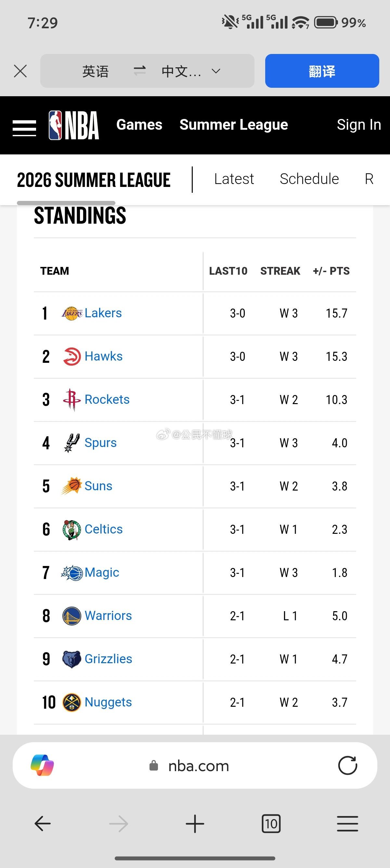Viewport: 390px width, 868px height.
Task: Close the translation bar
Action: (x=20, y=71)
